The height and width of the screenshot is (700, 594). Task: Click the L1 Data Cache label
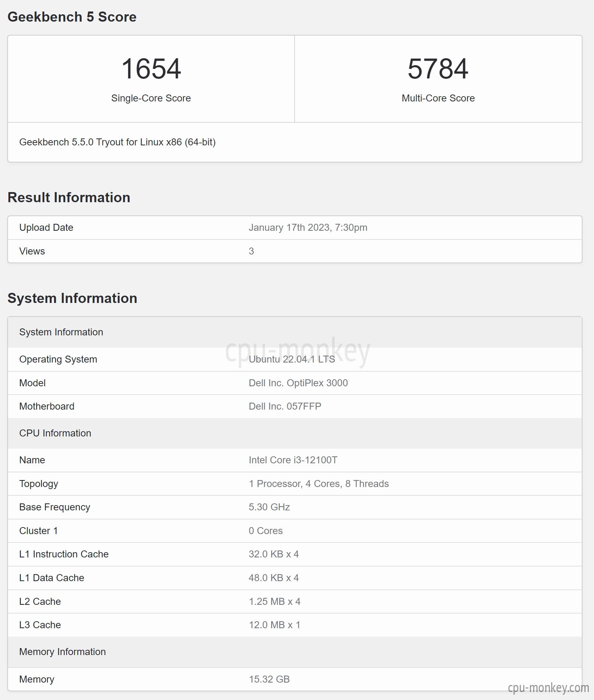(x=52, y=578)
